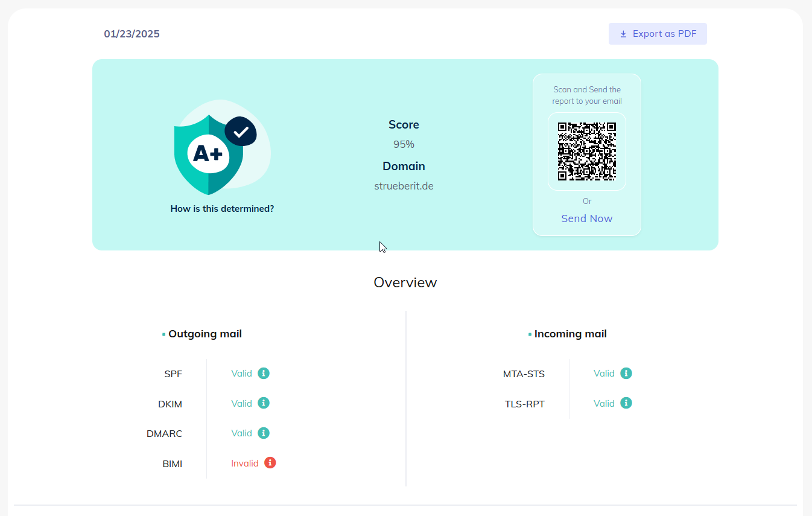Click the TLS-RPT info icon
This screenshot has width=812, height=516.
point(626,403)
